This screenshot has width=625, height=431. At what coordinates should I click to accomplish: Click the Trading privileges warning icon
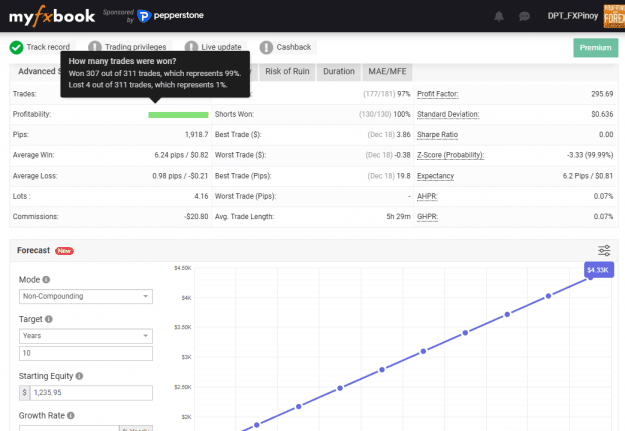(94, 47)
